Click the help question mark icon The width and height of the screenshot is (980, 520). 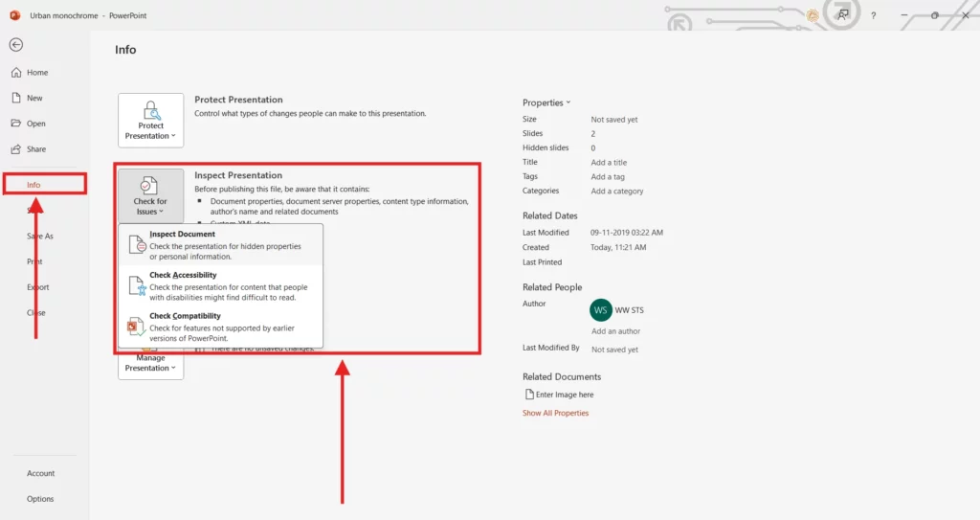pyautogui.click(x=873, y=16)
